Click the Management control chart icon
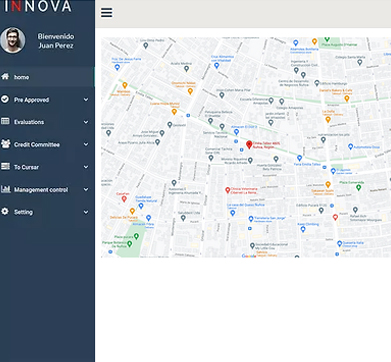 (5, 189)
